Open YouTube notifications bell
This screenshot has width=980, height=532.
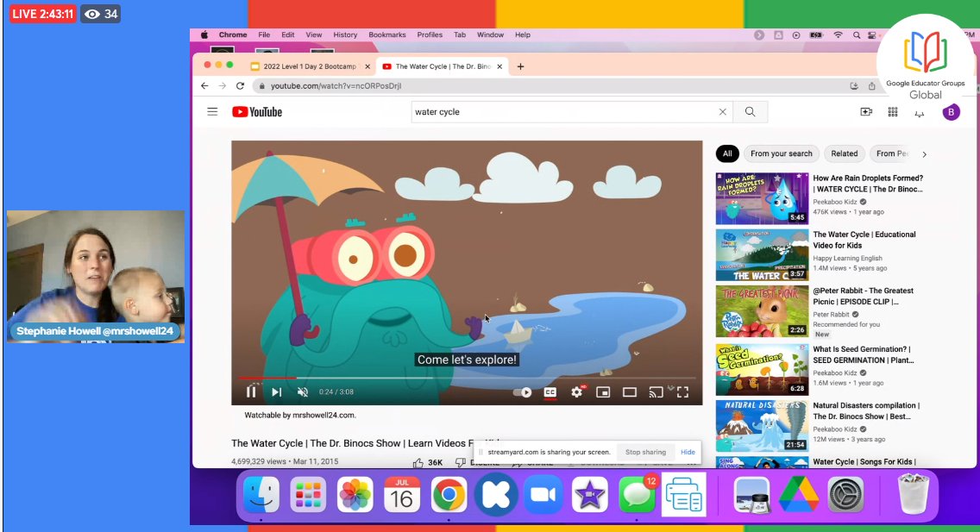coord(920,112)
